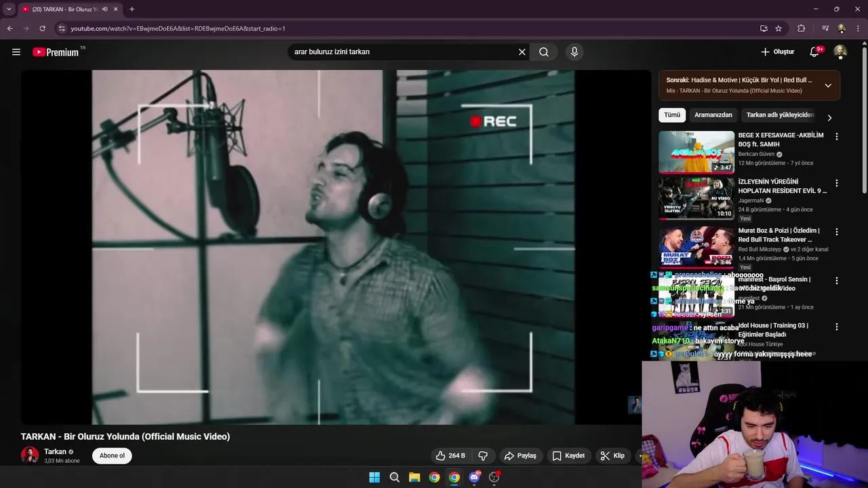Click the search magnifier button
The width and height of the screenshot is (868, 488).
[x=544, y=52]
